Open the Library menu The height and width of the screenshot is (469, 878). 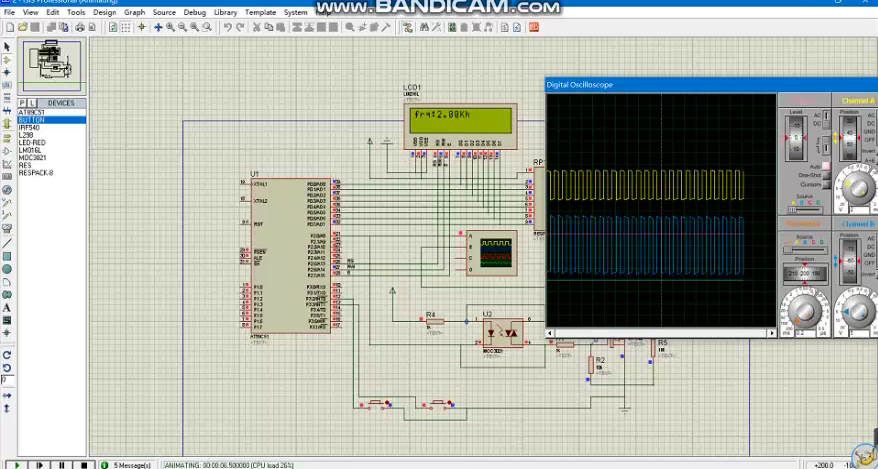pyautogui.click(x=226, y=12)
